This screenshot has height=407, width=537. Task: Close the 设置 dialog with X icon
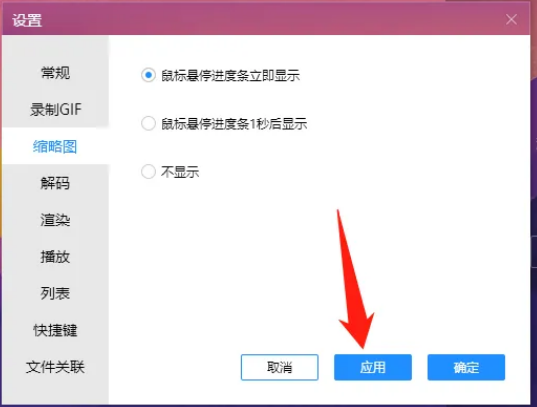click(511, 20)
